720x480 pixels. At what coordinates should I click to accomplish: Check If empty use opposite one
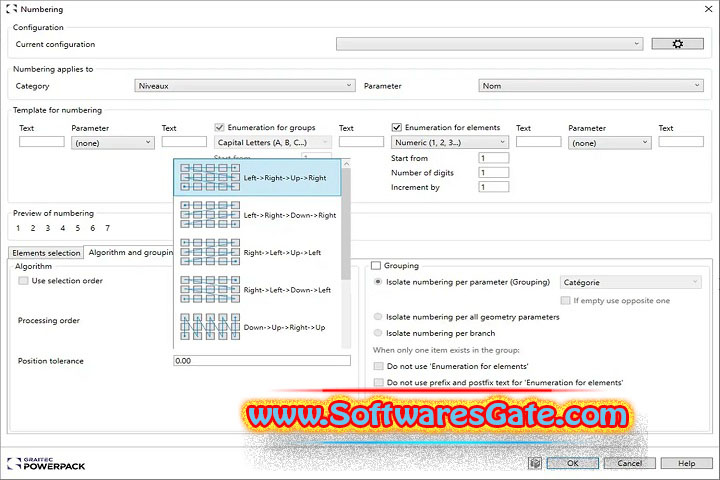tap(565, 300)
